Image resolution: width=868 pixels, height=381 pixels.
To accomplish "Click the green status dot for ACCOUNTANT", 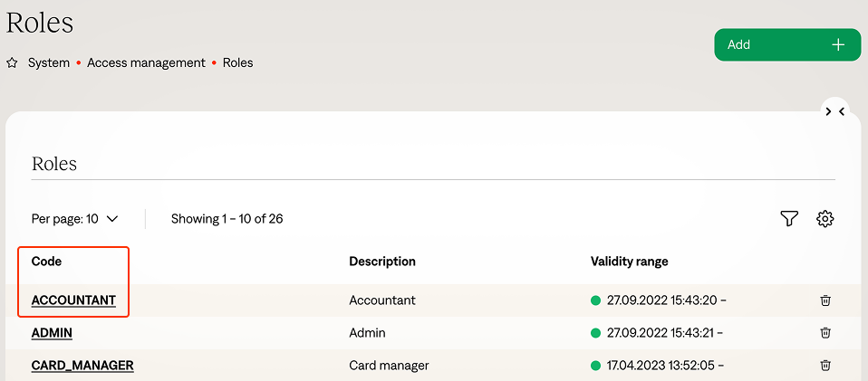I will (x=596, y=300).
